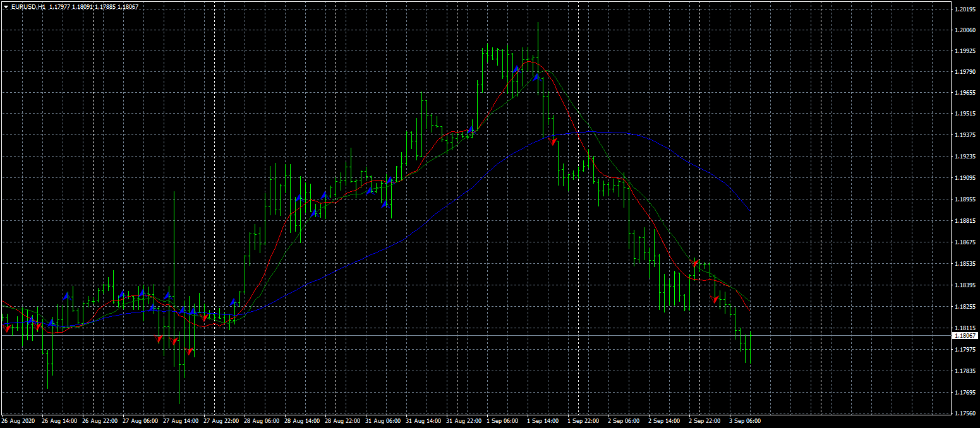The width and height of the screenshot is (980, 428).
Task: Click the 1 Sep 22:00 time label
Action: [x=583, y=421]
